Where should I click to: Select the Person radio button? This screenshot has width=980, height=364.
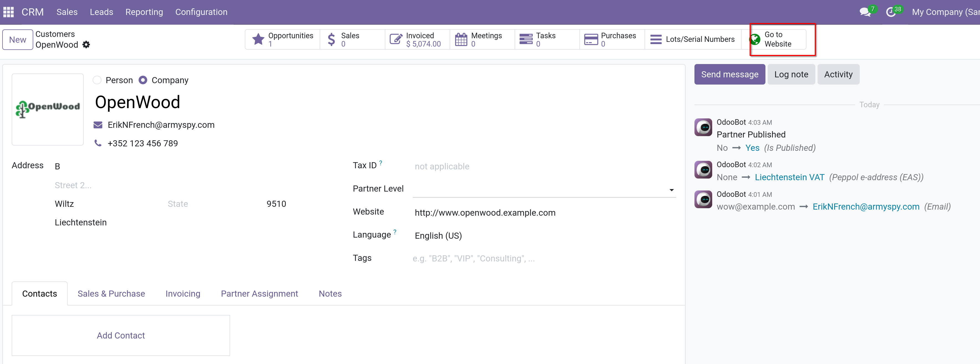(x=97, y=80)
